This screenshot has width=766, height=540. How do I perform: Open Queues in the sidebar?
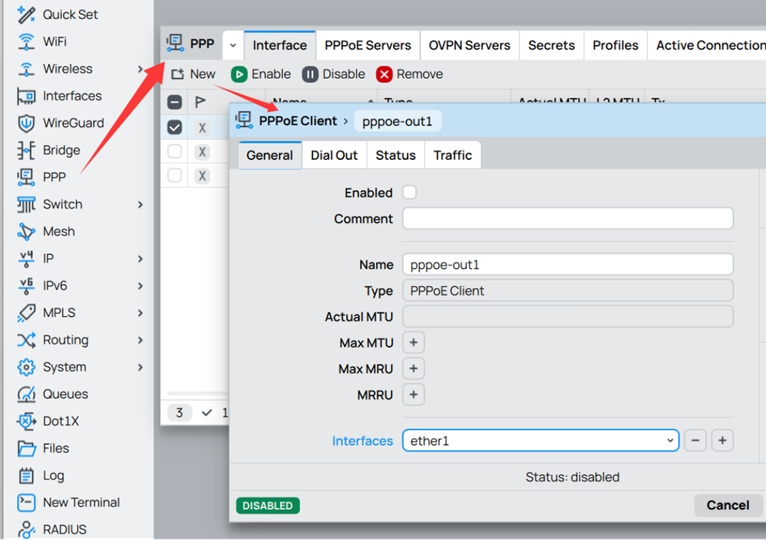coord(65,394)
